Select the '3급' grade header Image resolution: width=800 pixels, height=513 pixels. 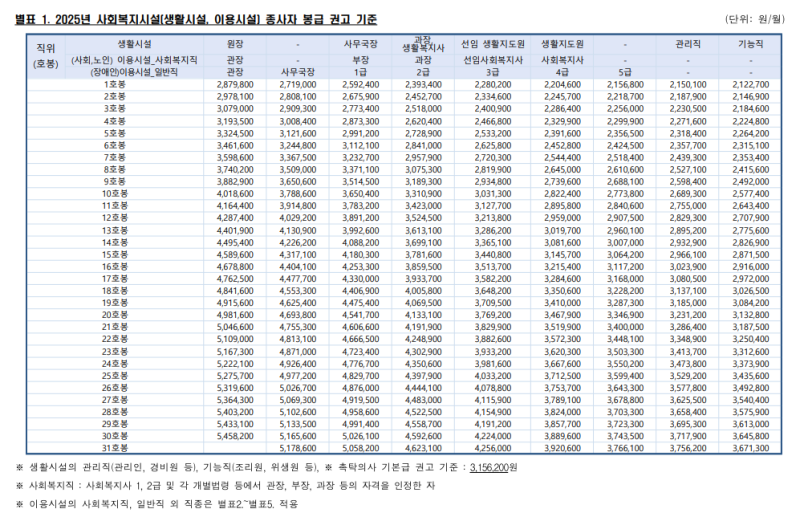tap(492, 72)
